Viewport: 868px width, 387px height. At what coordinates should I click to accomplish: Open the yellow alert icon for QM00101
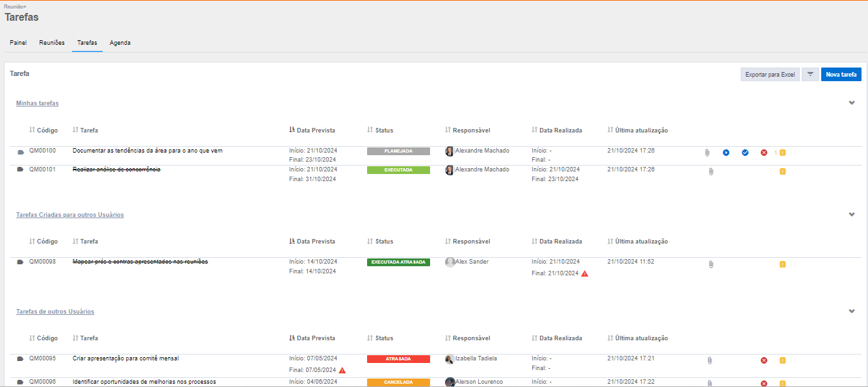[x=782, y=171]
